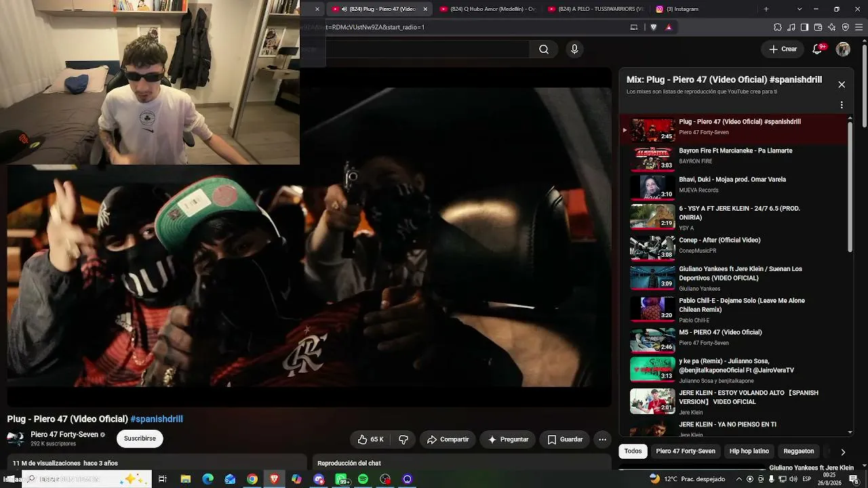Click the Compartir share button
The image size is (868, 488).
coord(448,439)
